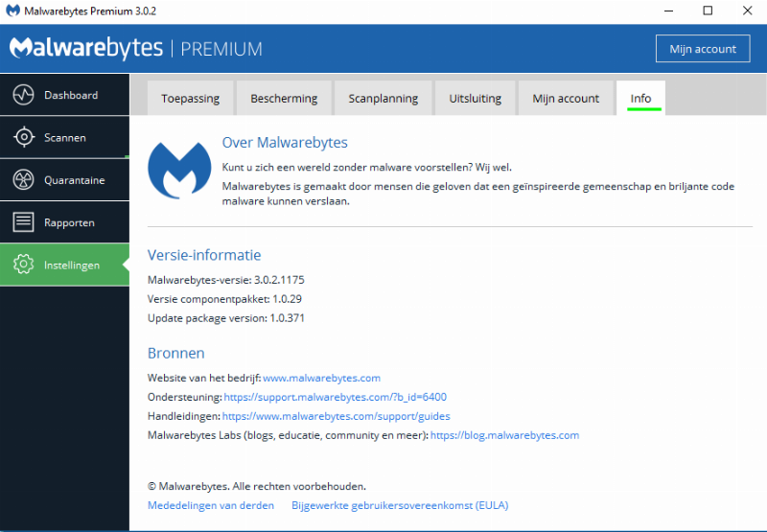Open Quarantaine via its biohazard icon
The width and height of the screenshot is (767, 532).
24,180
